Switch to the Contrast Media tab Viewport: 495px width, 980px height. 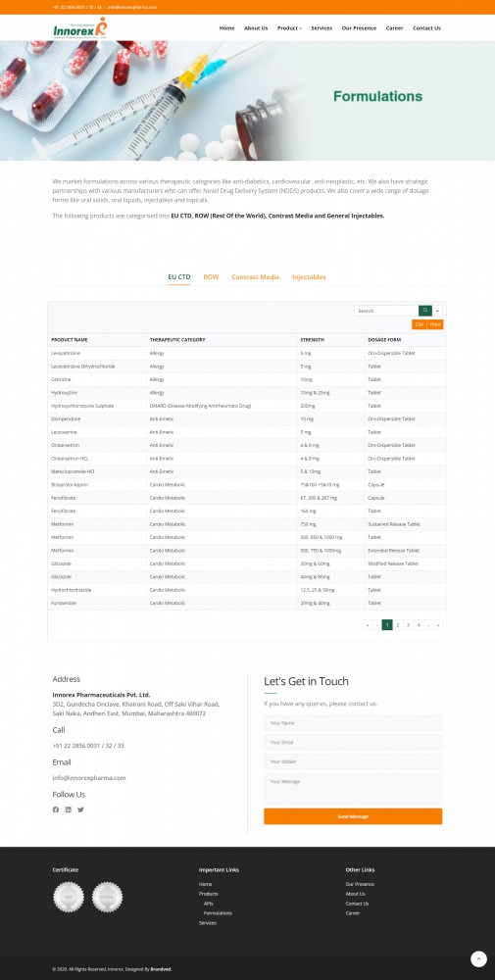click(x=256, y=277)
